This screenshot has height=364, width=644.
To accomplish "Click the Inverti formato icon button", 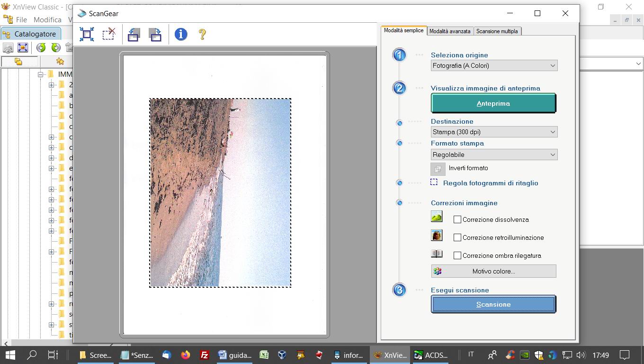I will point(438,169).
